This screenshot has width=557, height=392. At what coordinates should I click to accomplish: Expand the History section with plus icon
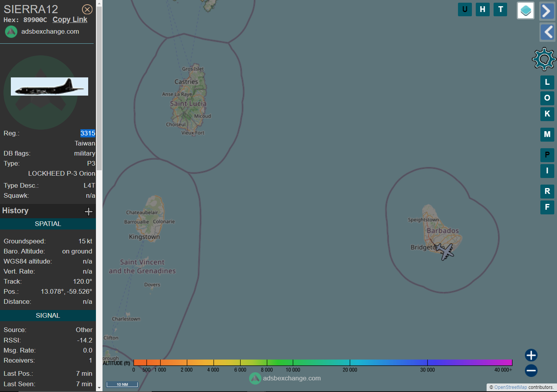pyautogui.click(x=89, y=211)
